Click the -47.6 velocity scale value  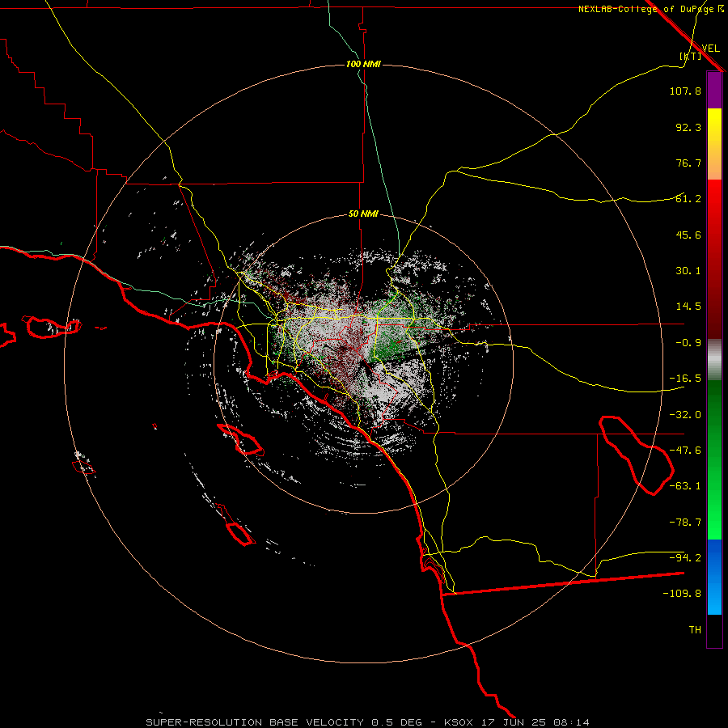pos(685,451)
